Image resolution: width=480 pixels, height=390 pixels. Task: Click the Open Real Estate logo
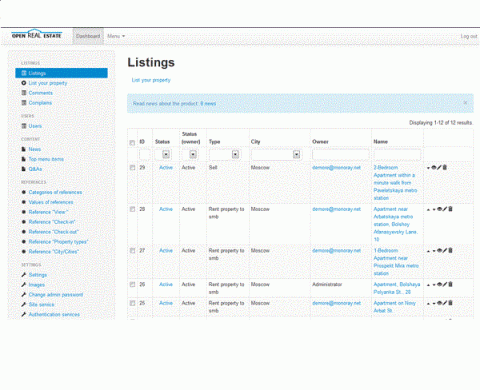pos(36,34)
